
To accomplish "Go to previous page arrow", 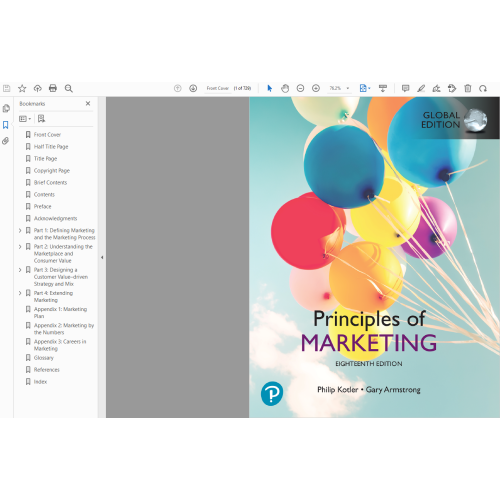I will [178, 88].
